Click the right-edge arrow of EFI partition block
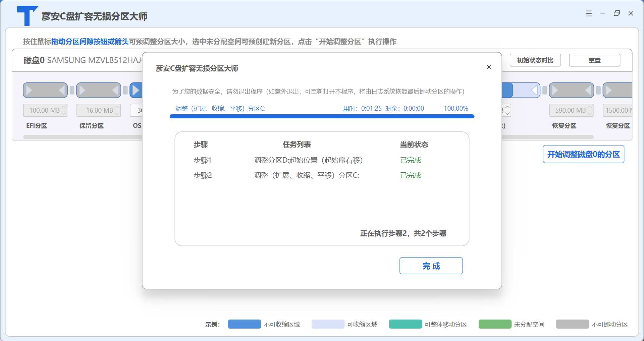The image size is (644, 341). tap(62, 90)
